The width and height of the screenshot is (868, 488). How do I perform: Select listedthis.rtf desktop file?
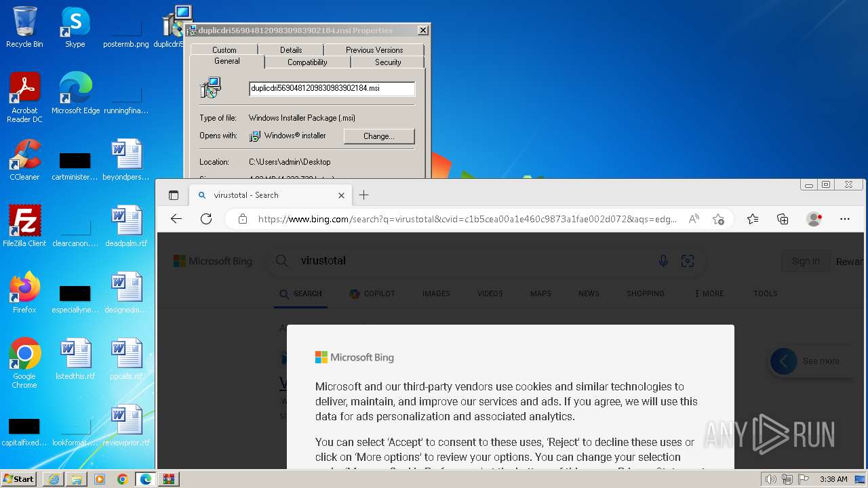(x=75, y=359)
